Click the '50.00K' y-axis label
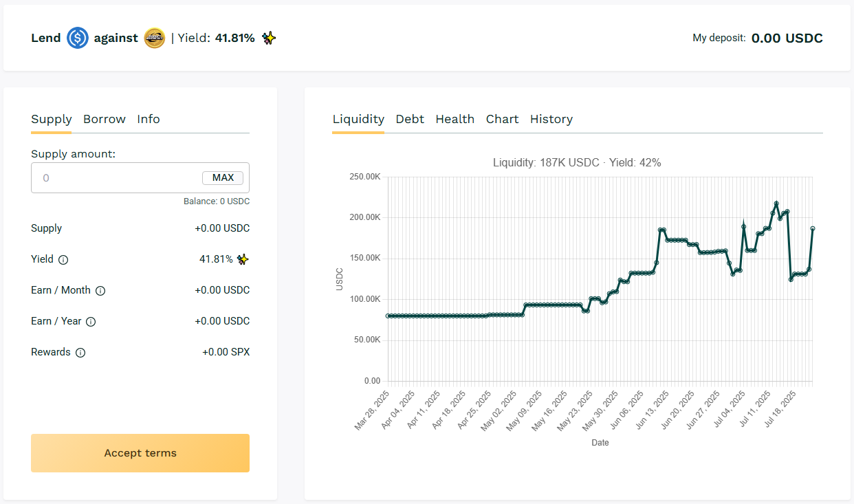Image resolution: width=854 pixels, height=504 pixels. pyautogui.click(x=367, y=340)
